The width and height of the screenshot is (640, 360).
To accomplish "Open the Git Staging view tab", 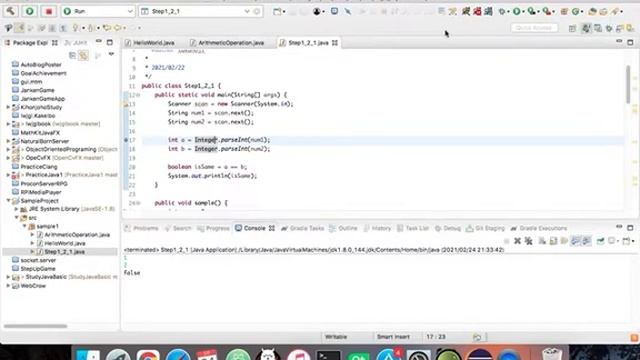I will pyautogui.click(x=486, y=228).
